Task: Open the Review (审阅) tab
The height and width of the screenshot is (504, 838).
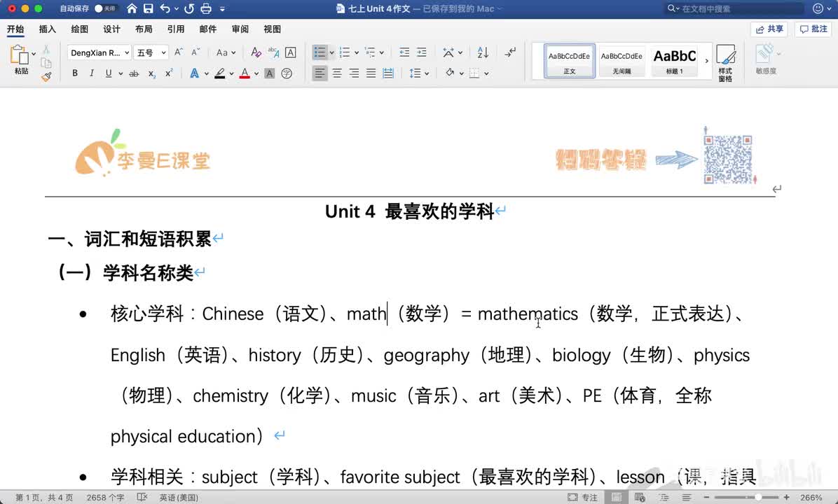Action: (240, 29)
